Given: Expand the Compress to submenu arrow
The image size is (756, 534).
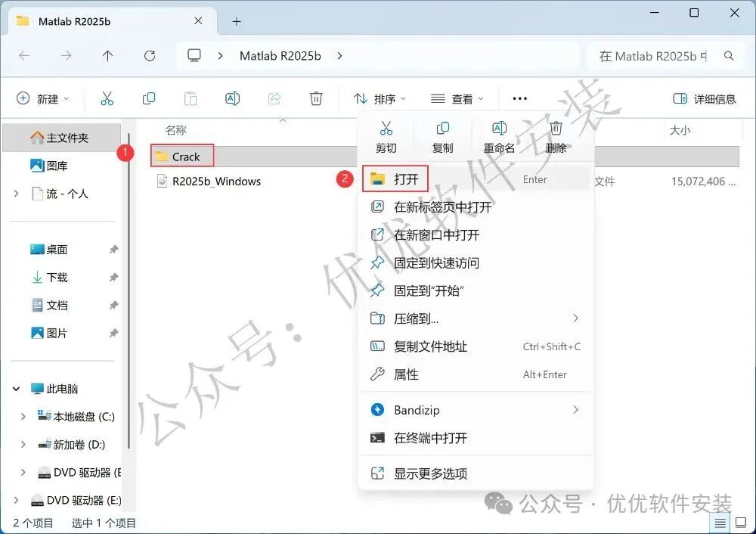Looking at the screenshot, I should coord(575,318).
